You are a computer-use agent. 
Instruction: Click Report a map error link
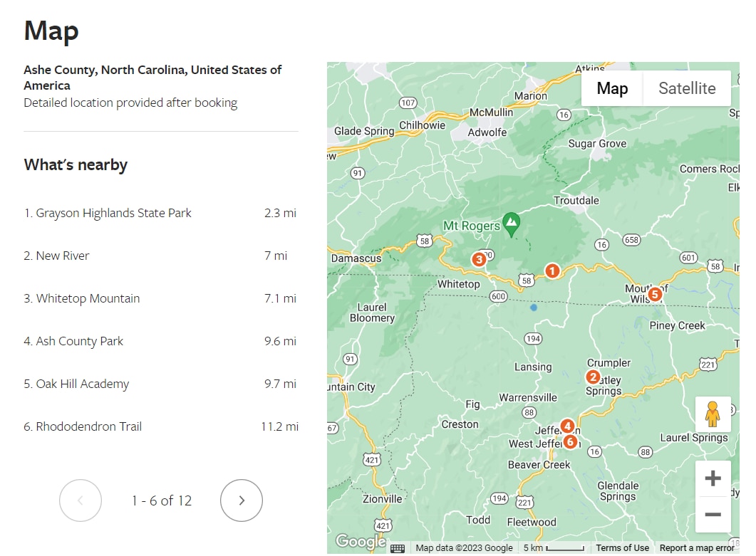696,547
